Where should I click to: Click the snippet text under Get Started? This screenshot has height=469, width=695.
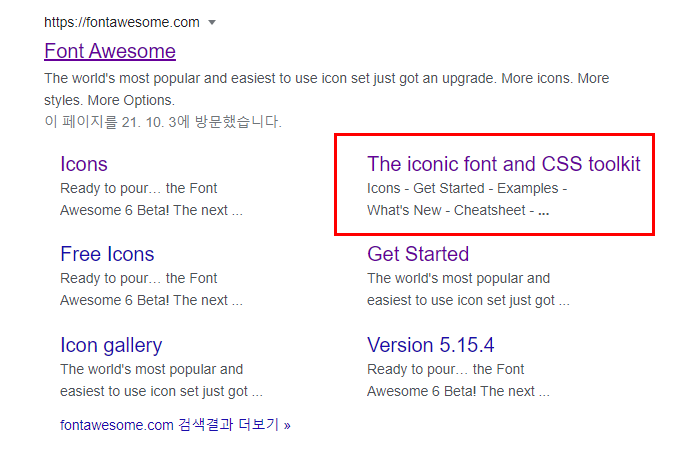469,289
